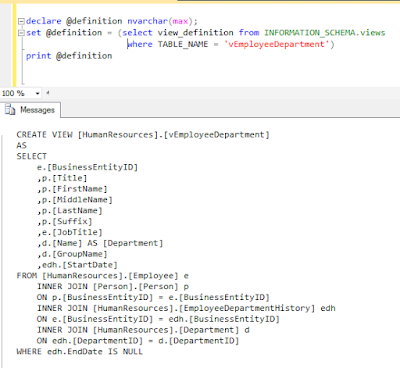
Task: Click the horizontal scroll left arrow beside zoom
Action: 48,93
